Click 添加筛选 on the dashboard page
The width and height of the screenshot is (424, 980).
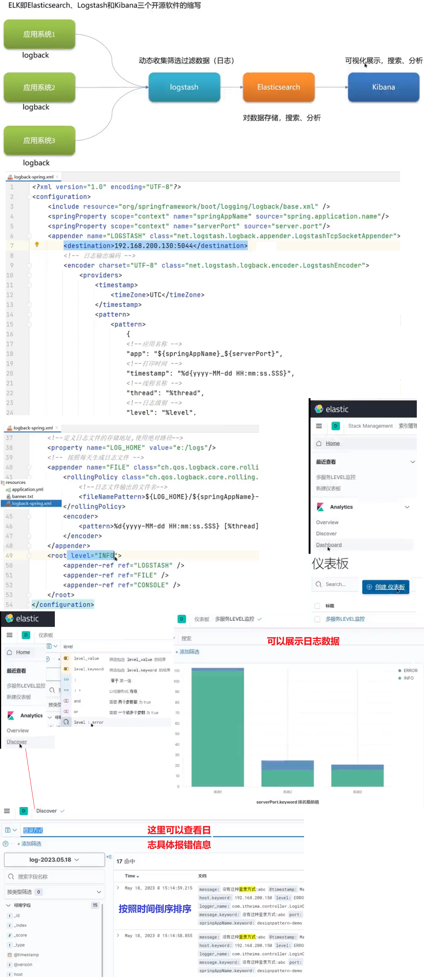point(187,652)
